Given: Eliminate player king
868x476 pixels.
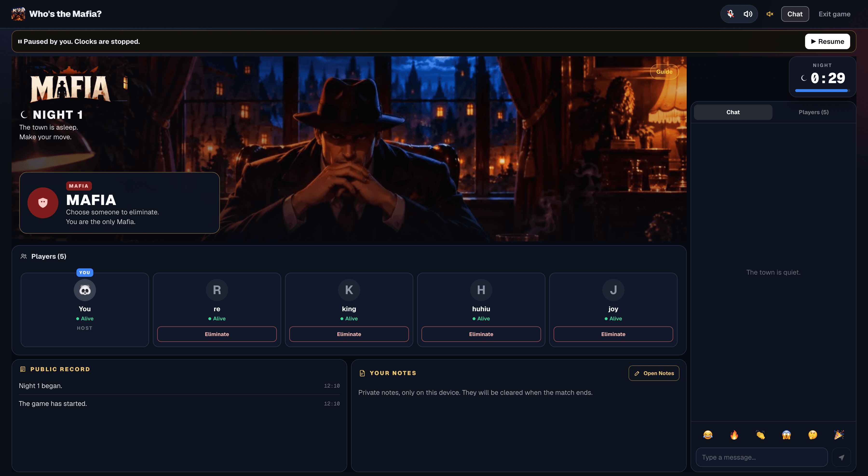Looking at the screenshot, I should pos(349,334).
